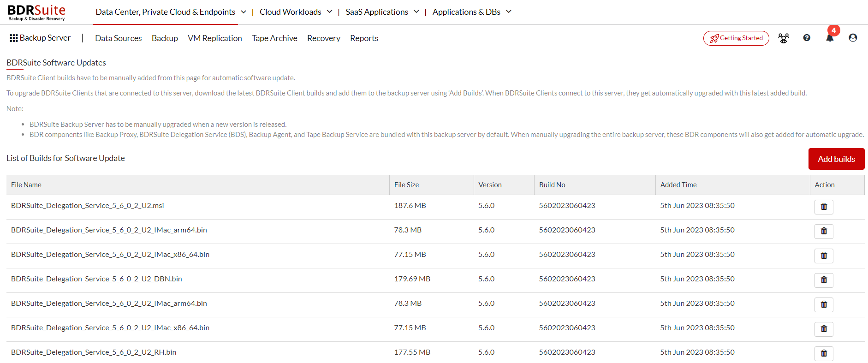Image resolution: width=868 pixels, height=363 pixels.
Task: Click build number in the .msi row
Action: click(567, 206)
